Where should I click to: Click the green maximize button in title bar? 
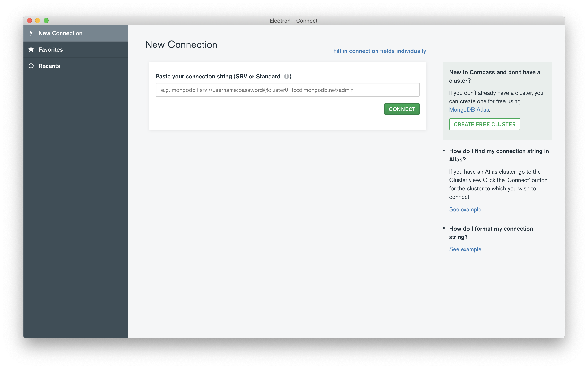point(46,20)
